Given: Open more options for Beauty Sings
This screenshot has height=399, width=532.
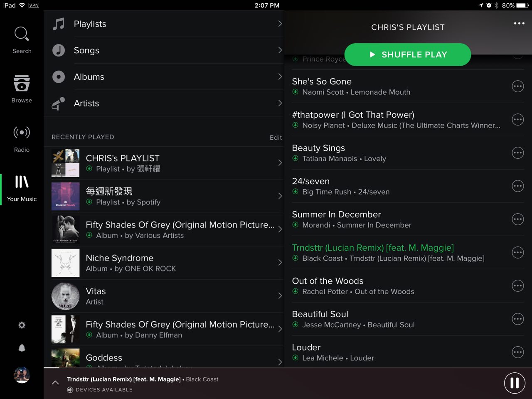Looking at the screenshot, I should pos(517,153).
